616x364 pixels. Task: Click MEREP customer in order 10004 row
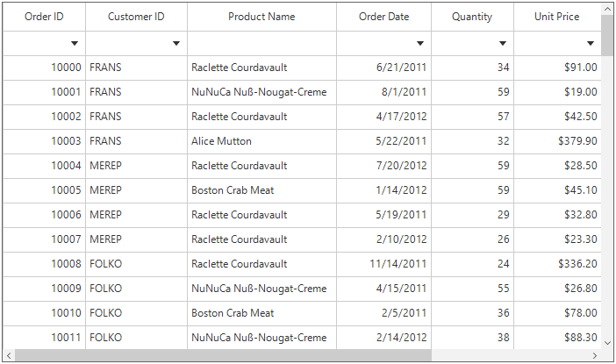136,166
